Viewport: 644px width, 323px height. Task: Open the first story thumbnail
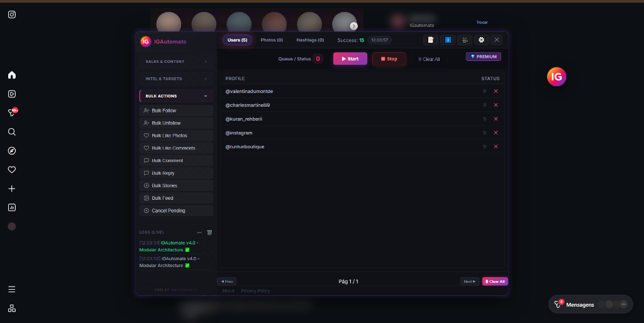(169, 23)
